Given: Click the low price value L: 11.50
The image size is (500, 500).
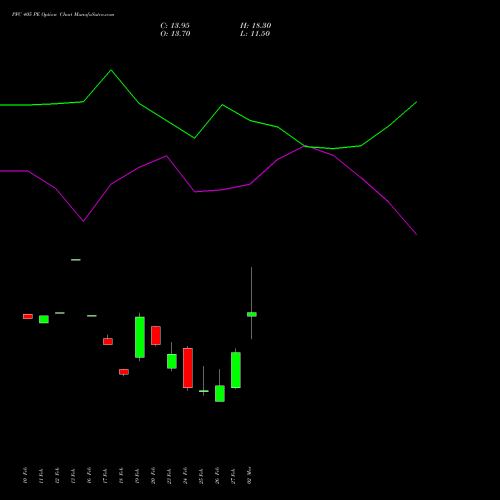Looking at the screenshot, I should pos(255,34).
